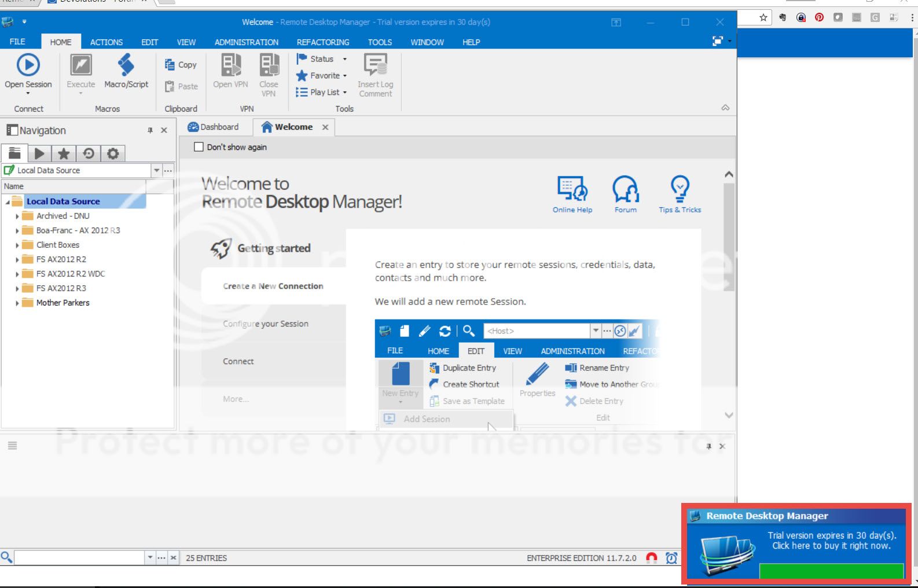Open the Local Data Source dropdown
This screenshot has width=918, height=588.
coord(156,170)
